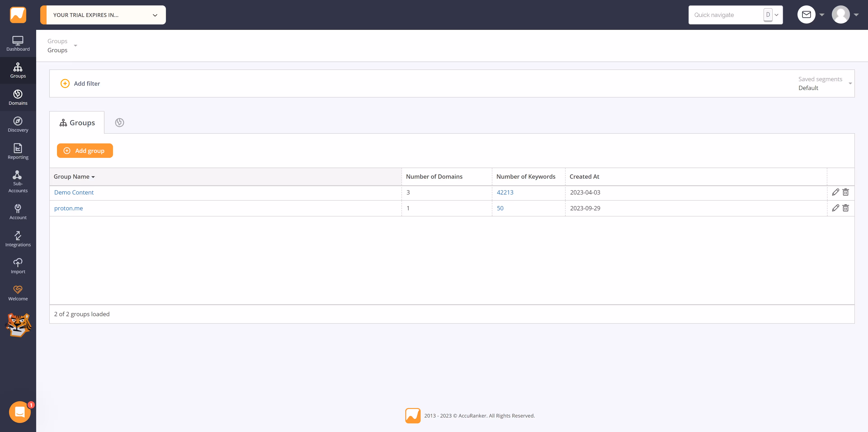Open the mail messages icon
Screen dimensions: 868x432
click(806, 15)
